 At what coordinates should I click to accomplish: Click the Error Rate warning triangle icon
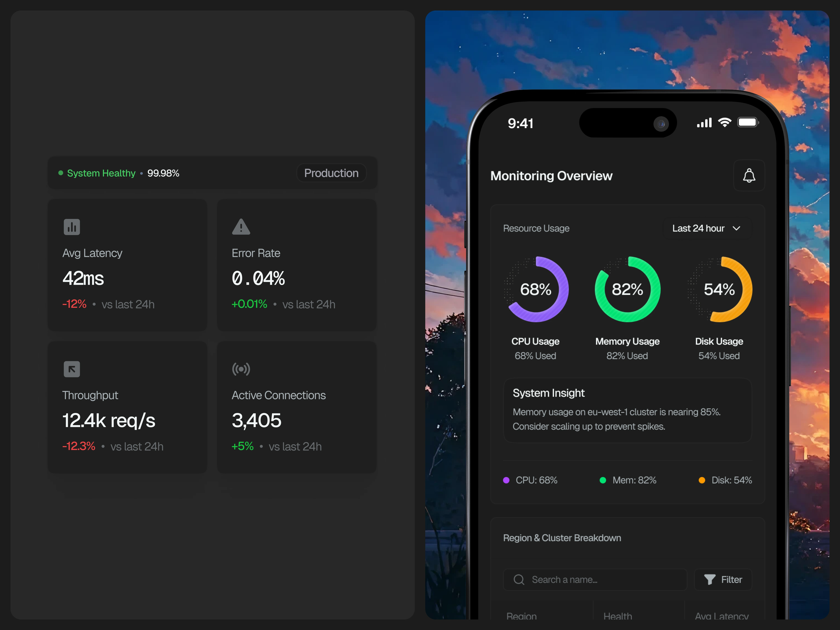pyautogui.click(x=241, y=227)
